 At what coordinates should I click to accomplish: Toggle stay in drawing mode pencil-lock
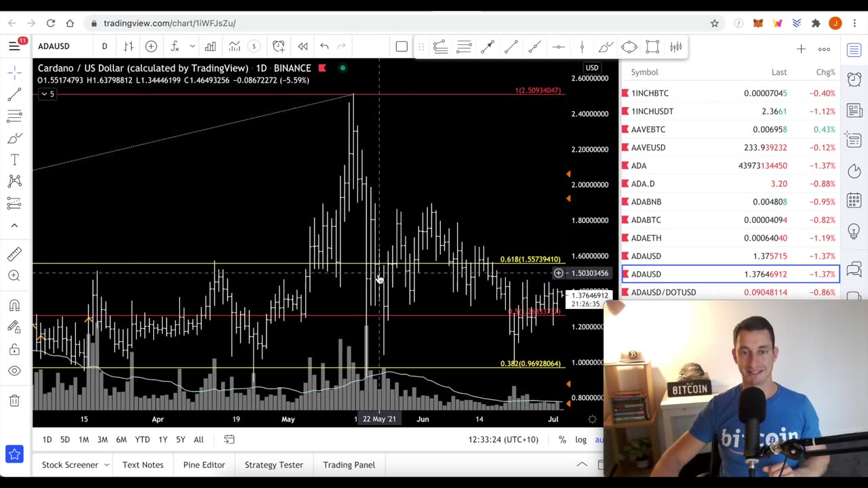coord(14,327)
